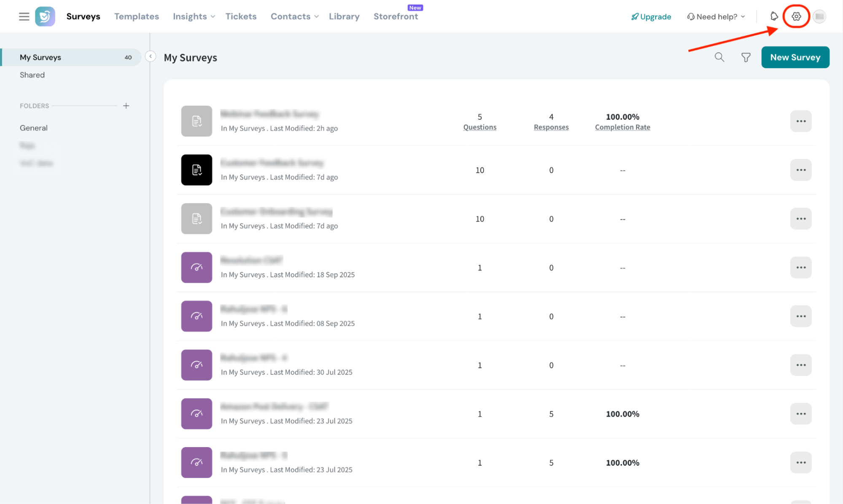
Task: Open the Storefront tab
Action: 396,16
